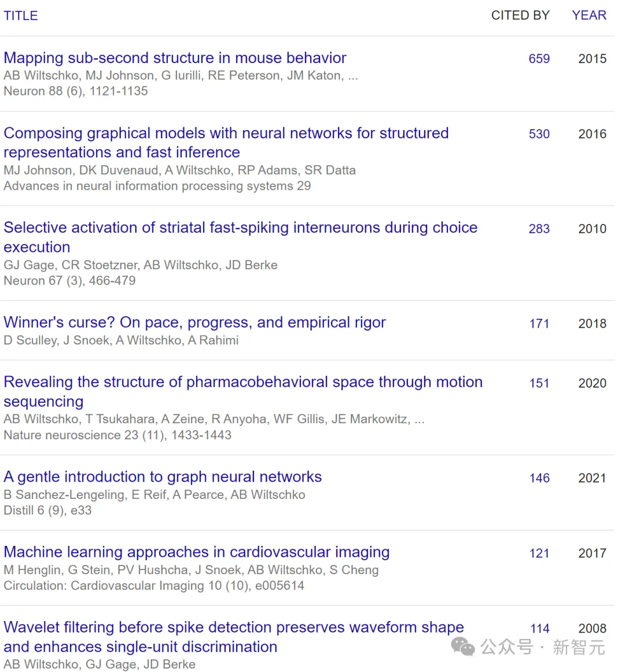View the 151 citing articles count
This screenshot has width=625, height=672.
pos(539,383)
